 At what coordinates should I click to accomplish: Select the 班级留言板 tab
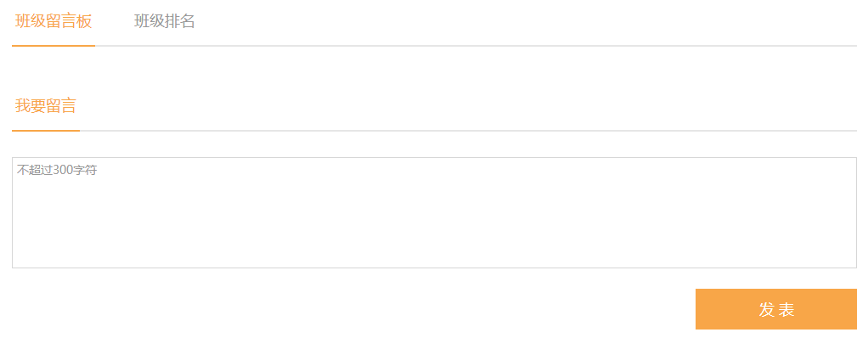coord(54,21)
